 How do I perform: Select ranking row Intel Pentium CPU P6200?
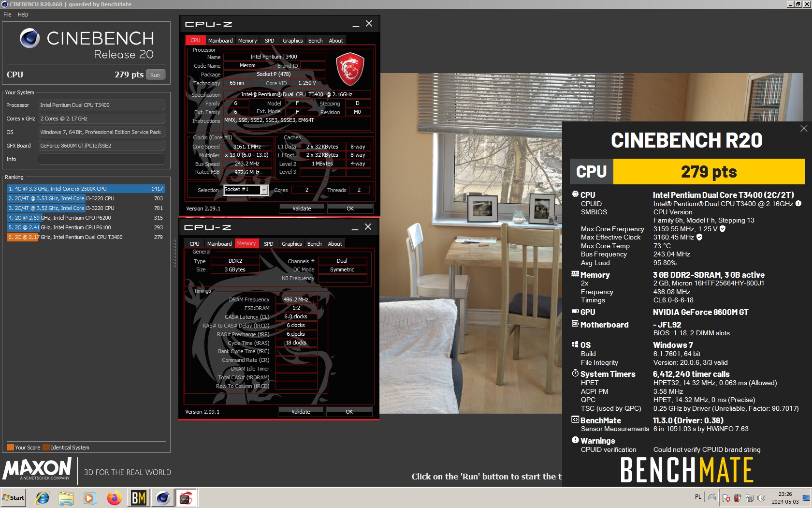(x=86, y=218)
